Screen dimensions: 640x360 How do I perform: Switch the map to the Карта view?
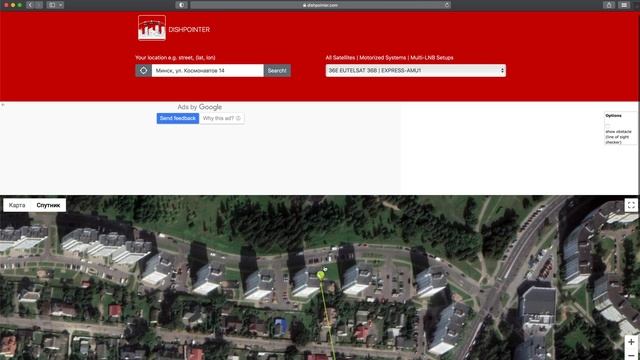(17, 205)
